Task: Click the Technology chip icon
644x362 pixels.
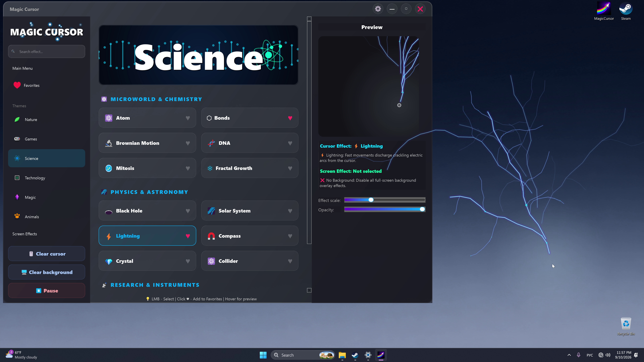Action: 17,178
